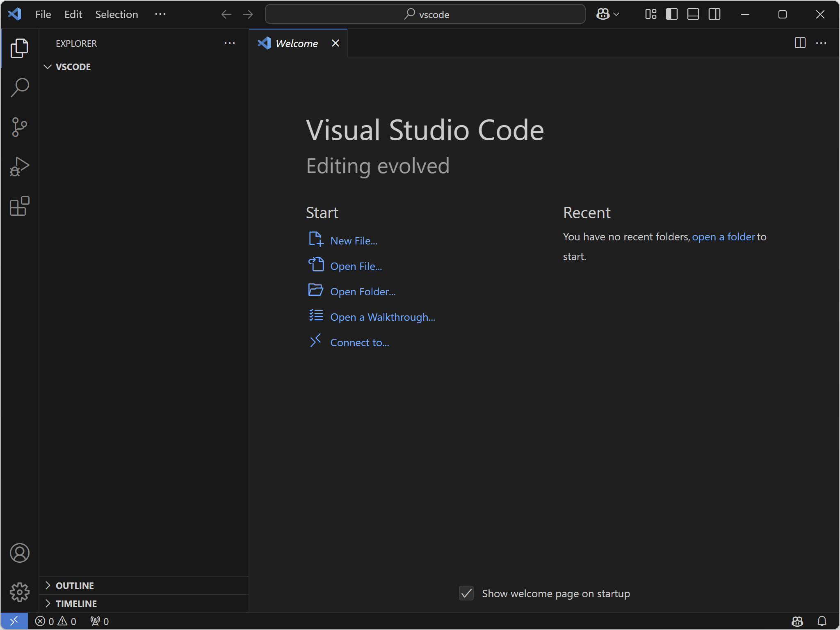Viewport: 840px width, 630px height.
Task: Open the Source Control view
Action: click(19, 127)
